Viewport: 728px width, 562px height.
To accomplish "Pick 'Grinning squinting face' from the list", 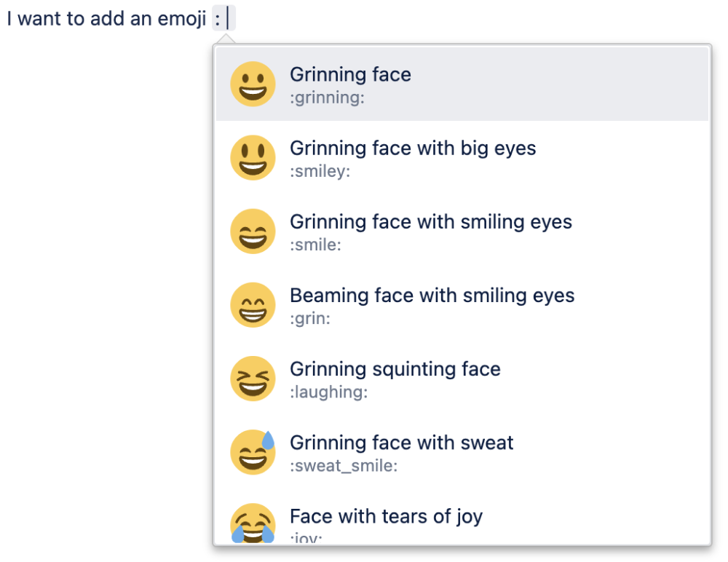I will (395, 369).
